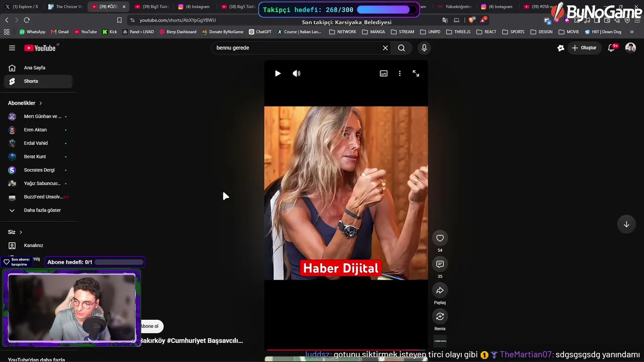644x362 pixels.
Task: Go to the next Short with down arrow
Action: click(626, 224)
